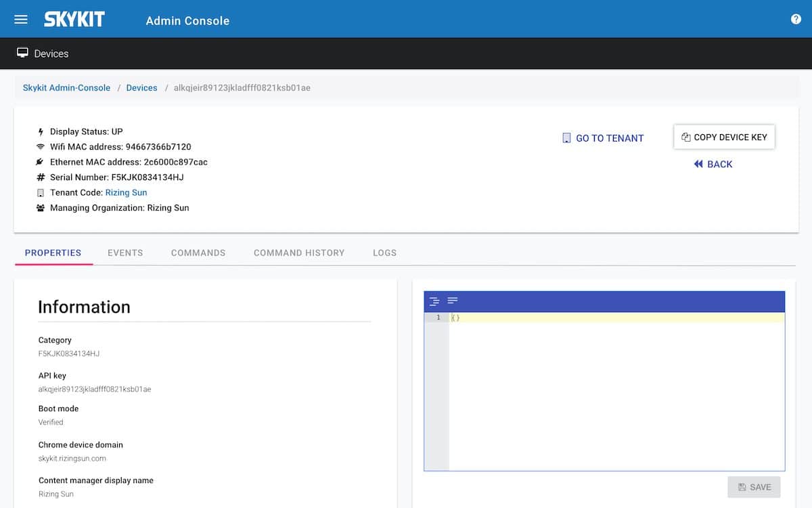Click into line 1 of the JSON editor
This screenshot has height=508, width=812.
click(616, 318)
